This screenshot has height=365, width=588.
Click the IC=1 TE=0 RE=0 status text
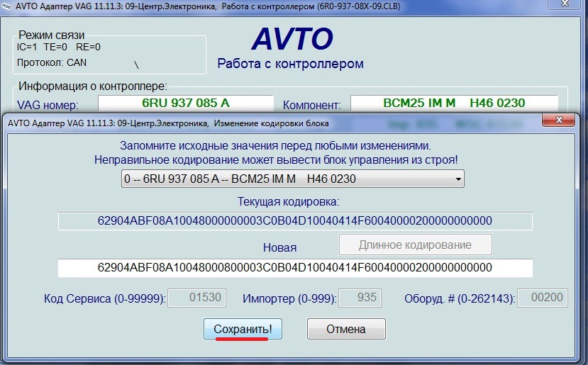[x=58, y=47]
